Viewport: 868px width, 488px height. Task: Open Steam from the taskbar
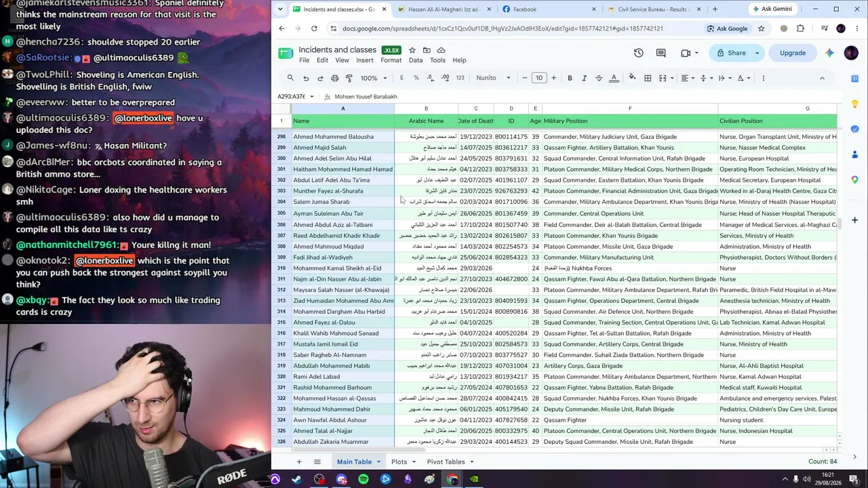(297, 479)
